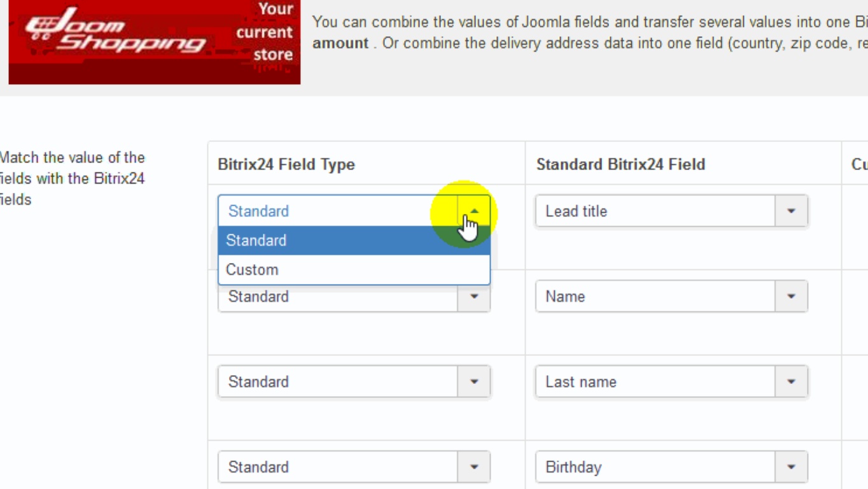
Task: Click third row Standard field type box
Action: 337,382
